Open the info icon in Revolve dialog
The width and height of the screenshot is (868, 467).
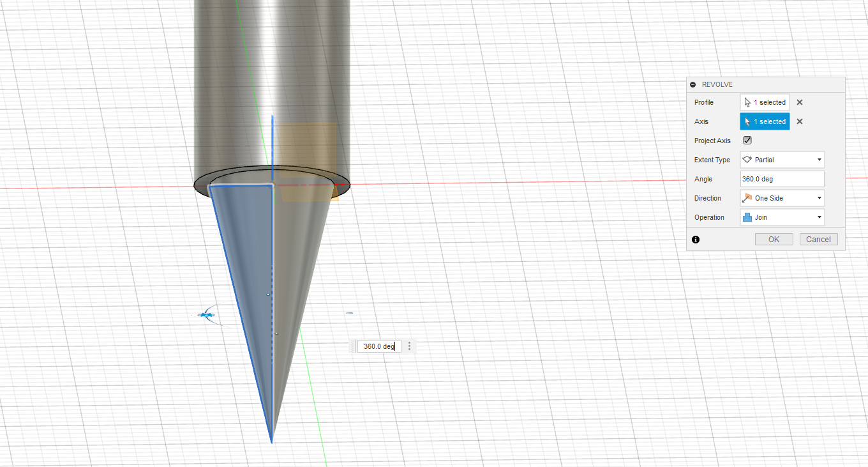[x=696, y=240]
